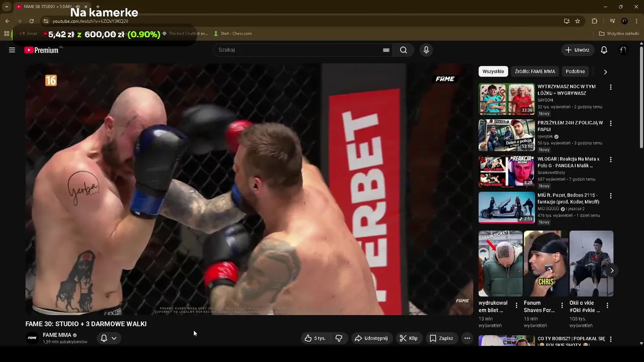This screenshot has height=362, width=644.
Task: Open a new browser tab with plus
Action: pyautogui.click(x=98, y=7)
